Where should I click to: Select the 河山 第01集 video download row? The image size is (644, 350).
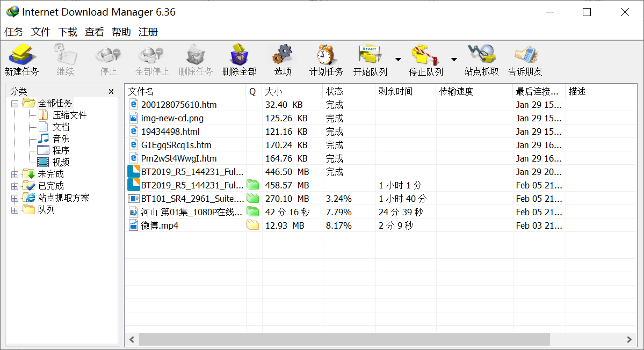click(381, 212)
